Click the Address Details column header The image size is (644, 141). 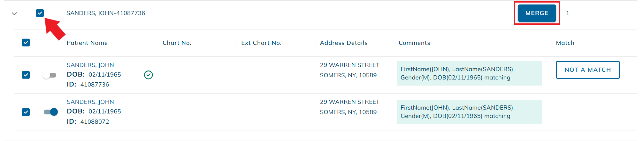click(x=344, y=43)
